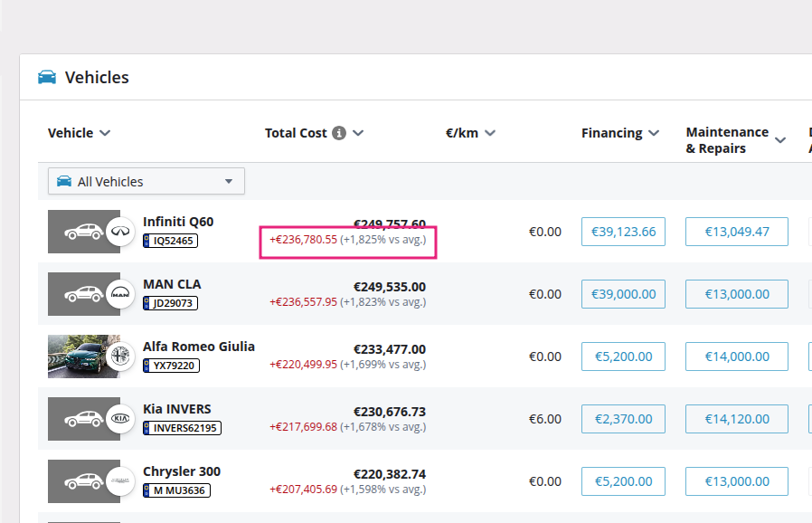The image size is (812, 523).
Task: Click the blue car icon beside Vehicles heading
Action: pos(47,77)
